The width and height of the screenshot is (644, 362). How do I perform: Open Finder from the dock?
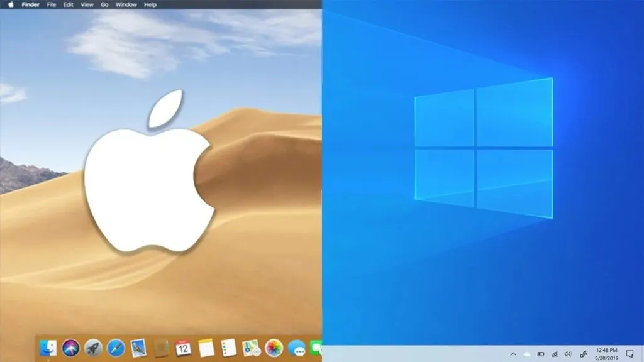coord(48,347)
